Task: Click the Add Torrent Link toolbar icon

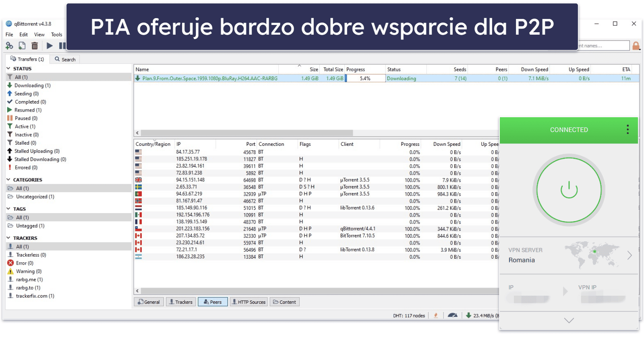Action: click(9, 46)
